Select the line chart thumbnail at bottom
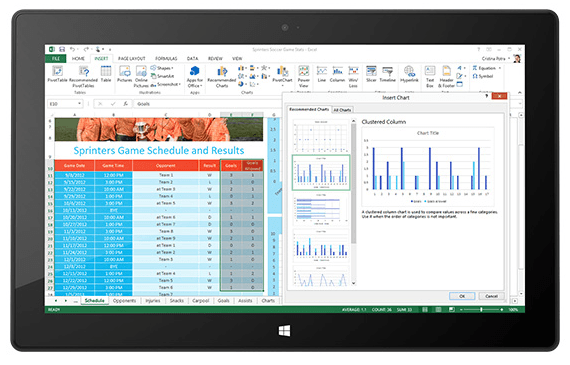The image size is (570, 365). tap(321, 276)
